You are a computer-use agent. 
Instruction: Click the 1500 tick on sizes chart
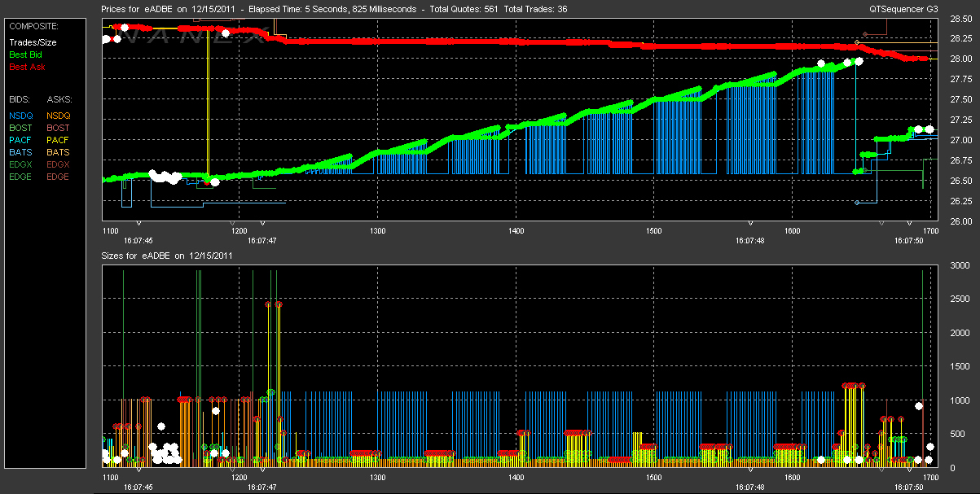pos(653,477)
